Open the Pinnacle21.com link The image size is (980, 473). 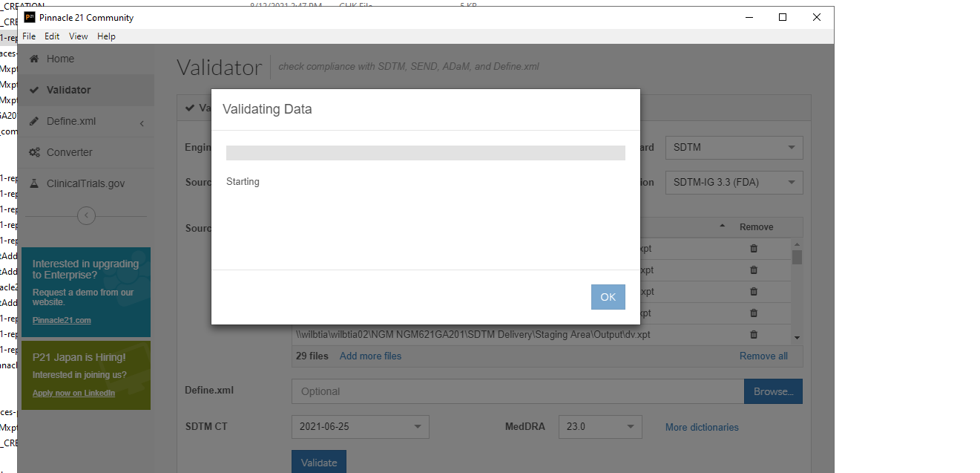[x=62, y=320]
